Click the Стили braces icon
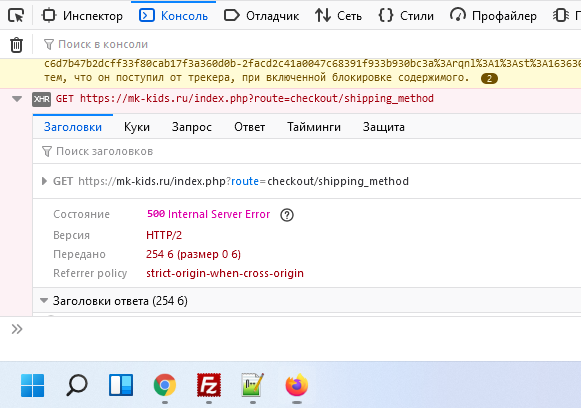Viewport: 581px width, 408px height. click(x=386, y=16)
